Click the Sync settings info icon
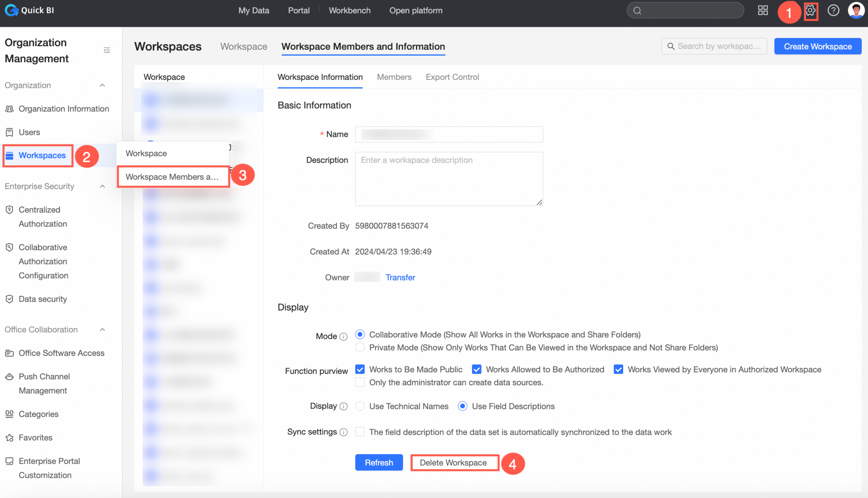The width and height of the screenshot is (868, 498). [344, 432]
